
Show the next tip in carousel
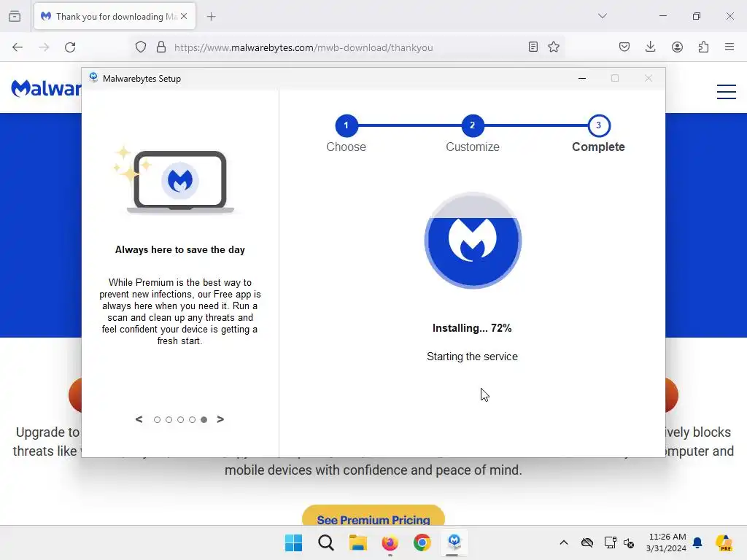pos(220,419)
